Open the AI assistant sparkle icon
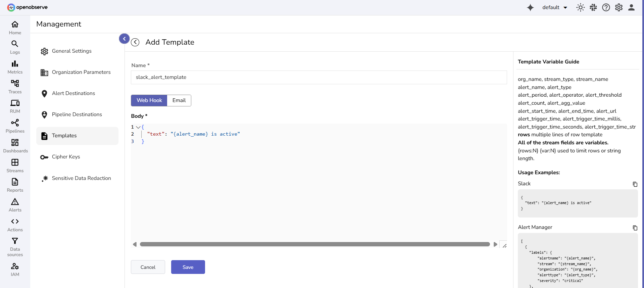The image size is (644, 288). tap(530, 7)
